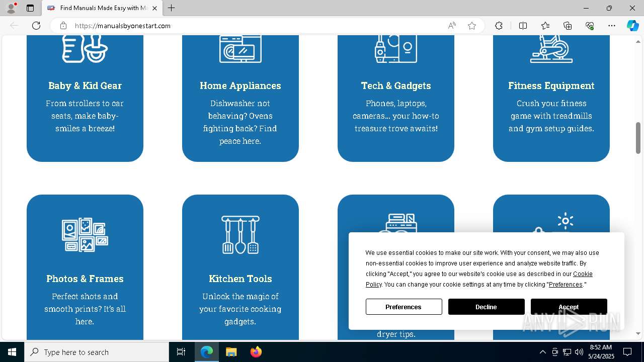The height and width of the screenshot is (362, 644).
Task: Click the scrollbar up arrow
Action: [x=638, y=41]
